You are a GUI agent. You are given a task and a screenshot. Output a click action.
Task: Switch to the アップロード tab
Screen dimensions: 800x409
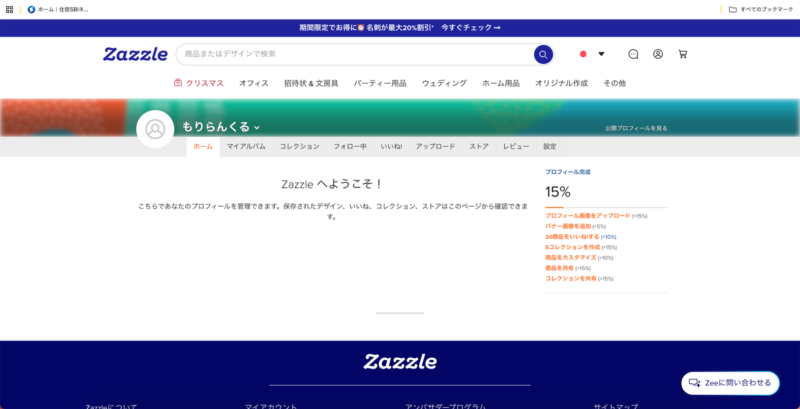coord(435,146)
